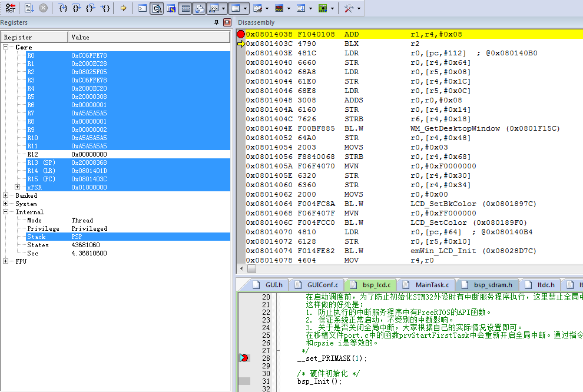Expand the xPSR register node

coord(18,187)
